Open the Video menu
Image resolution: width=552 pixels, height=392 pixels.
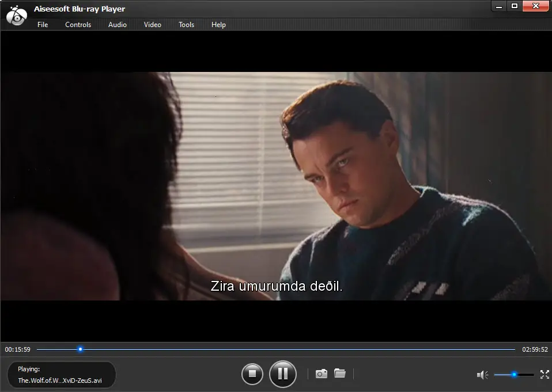[153, 25]
